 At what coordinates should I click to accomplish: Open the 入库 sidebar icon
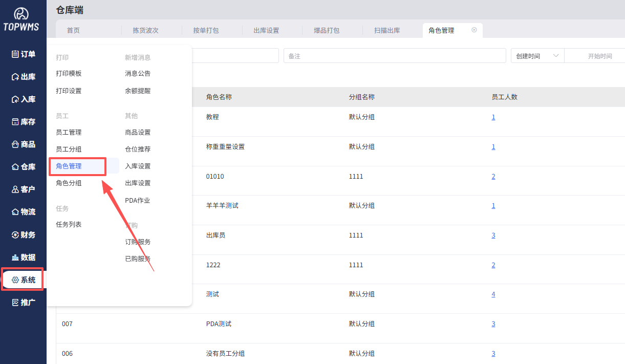[15, 99]
